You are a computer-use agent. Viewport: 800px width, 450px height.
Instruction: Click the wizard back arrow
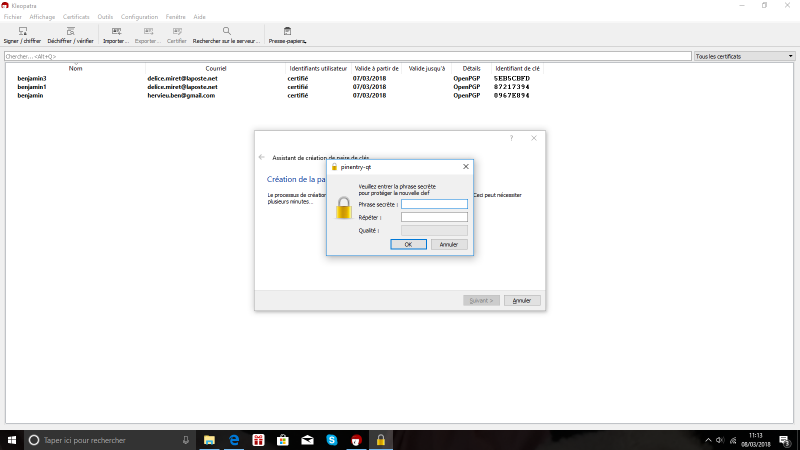(262, 157)
